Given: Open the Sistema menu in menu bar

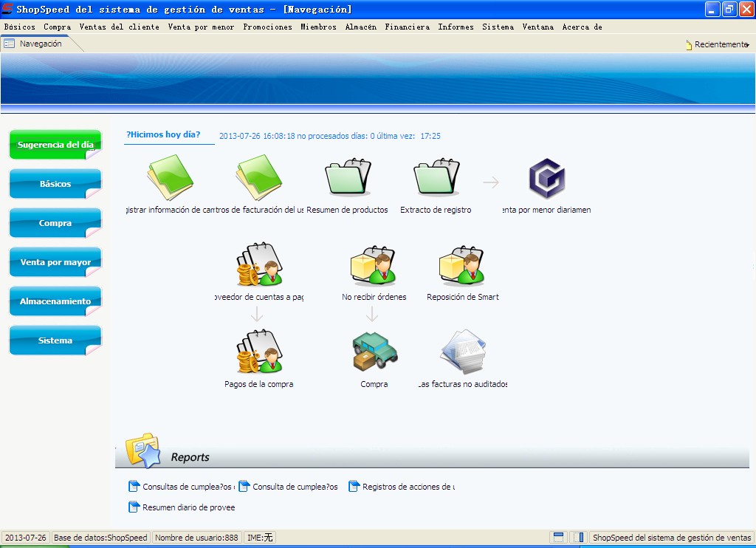Looking at the screenshot, I should 498,27.
